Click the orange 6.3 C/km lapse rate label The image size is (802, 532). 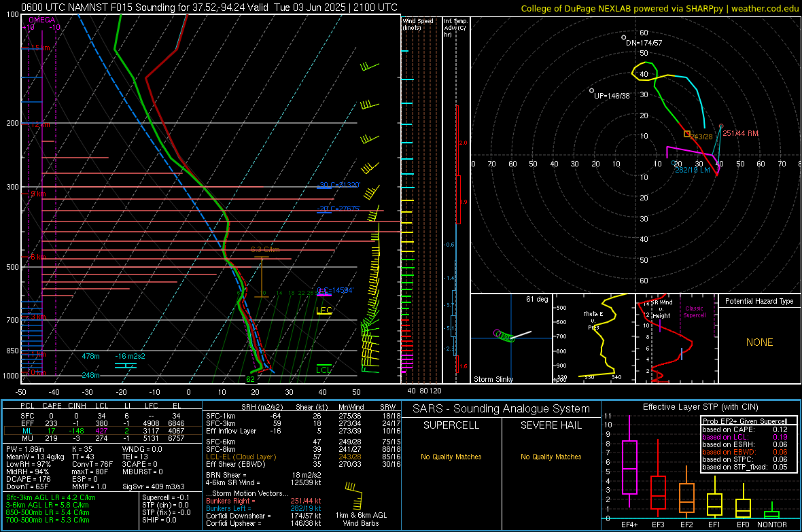pyautogui.click(x=265, y=249)
